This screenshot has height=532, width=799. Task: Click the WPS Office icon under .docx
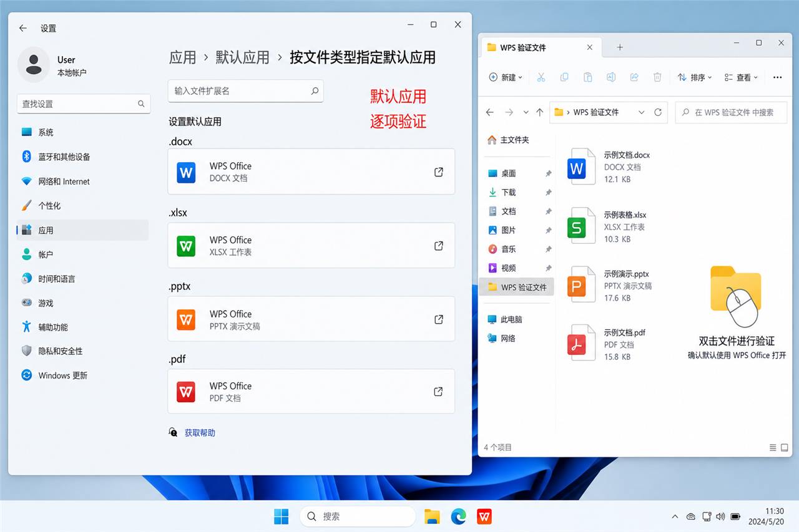[186, 172]
